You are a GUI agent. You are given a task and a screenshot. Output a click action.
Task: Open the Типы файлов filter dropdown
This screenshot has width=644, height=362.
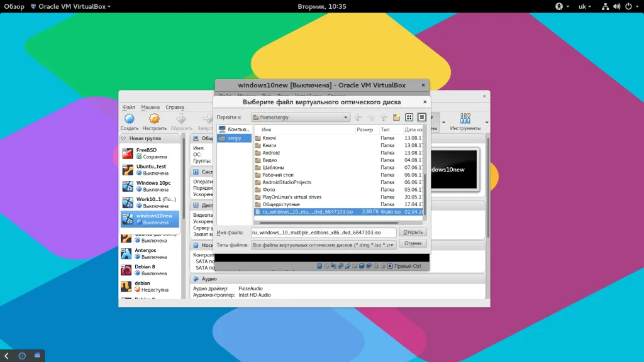pyautogui.click(x=324, y=244)
